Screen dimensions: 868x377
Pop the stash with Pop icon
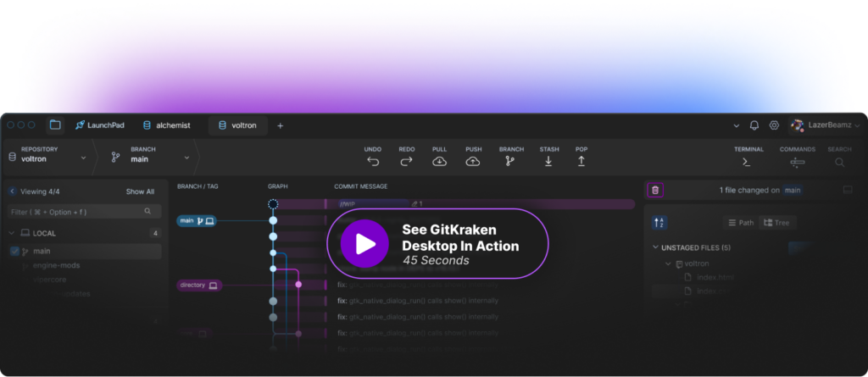(x=581, y=161)
